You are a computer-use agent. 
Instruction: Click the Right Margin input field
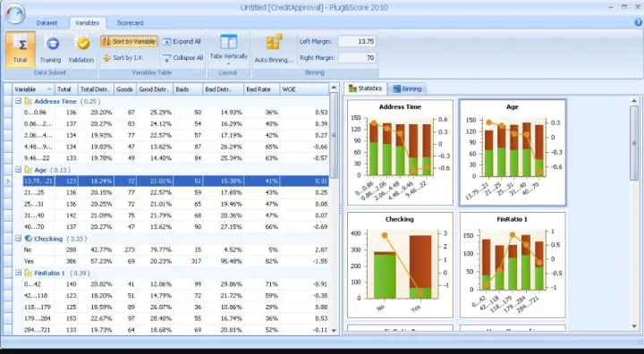click(357, 58)
